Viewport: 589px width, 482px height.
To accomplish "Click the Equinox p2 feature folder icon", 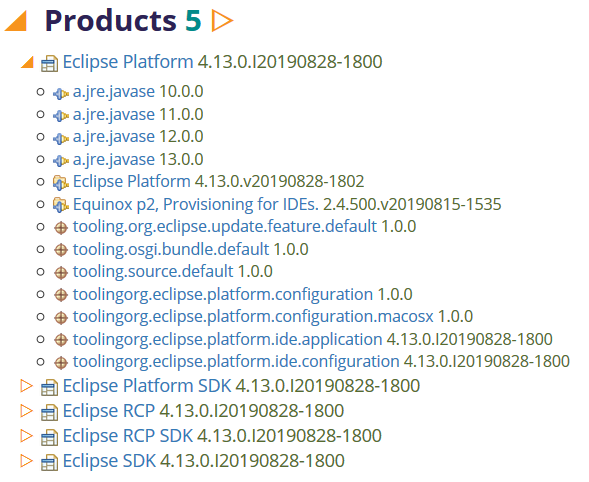I will pyautogui.click(x=60, y=205).
